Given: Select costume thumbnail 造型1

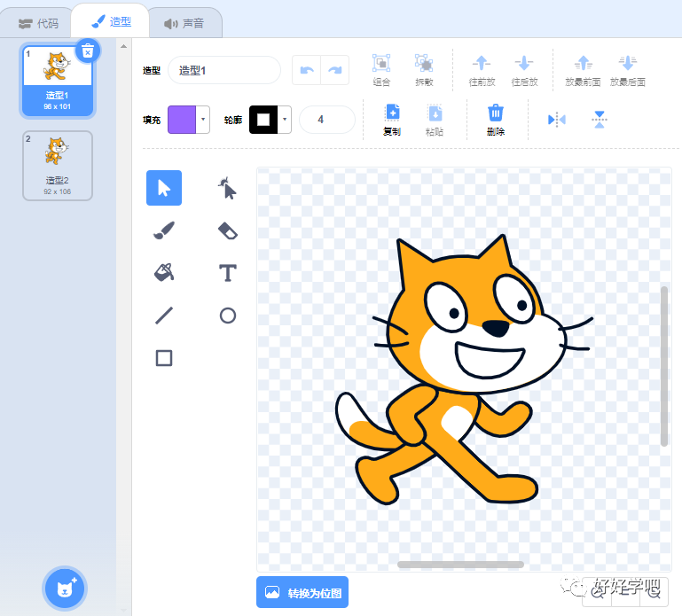Looking at the screenshot, I should pos(58,82).
